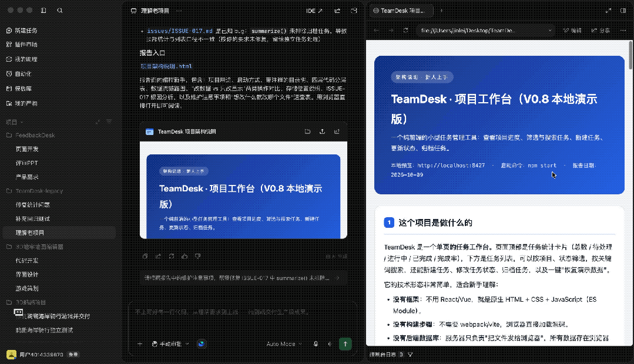Reload the preview page
634x364 pixels.
click(405, 31)
